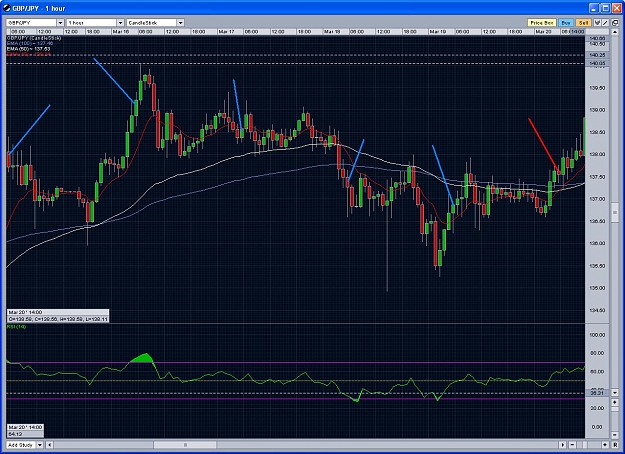Click the horizontal zoom out minus button
This screenshot has height=454, width=625.
click(x=572, y=445)
